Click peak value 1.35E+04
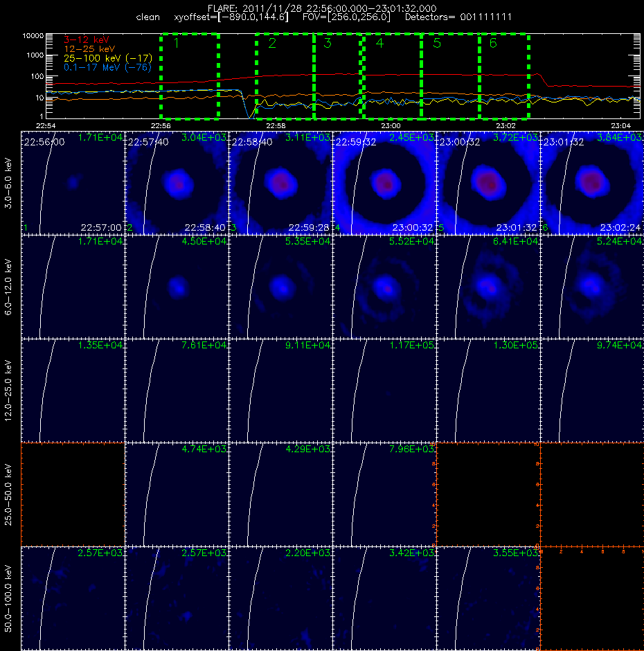The height and width of the screenshot is (651, 644). tap(100, 346)
